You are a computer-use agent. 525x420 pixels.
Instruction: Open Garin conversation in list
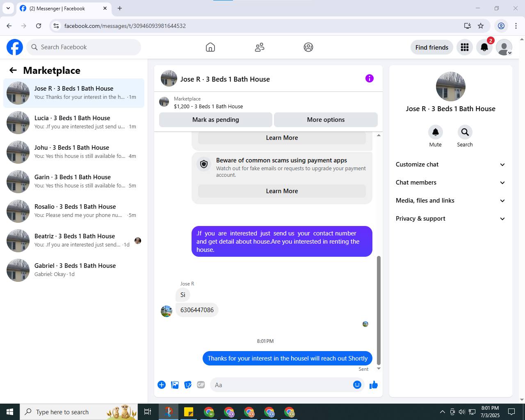74,182
